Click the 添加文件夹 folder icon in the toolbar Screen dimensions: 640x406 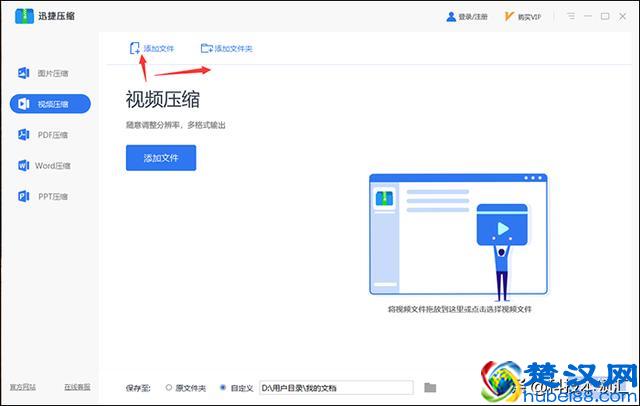(207, 49)
